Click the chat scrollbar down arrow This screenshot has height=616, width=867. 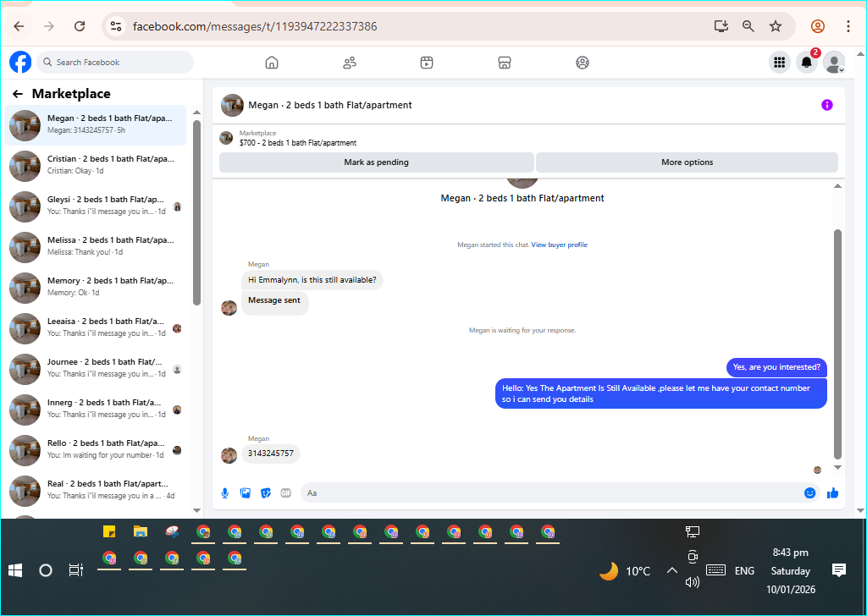(x=837, y=467)
